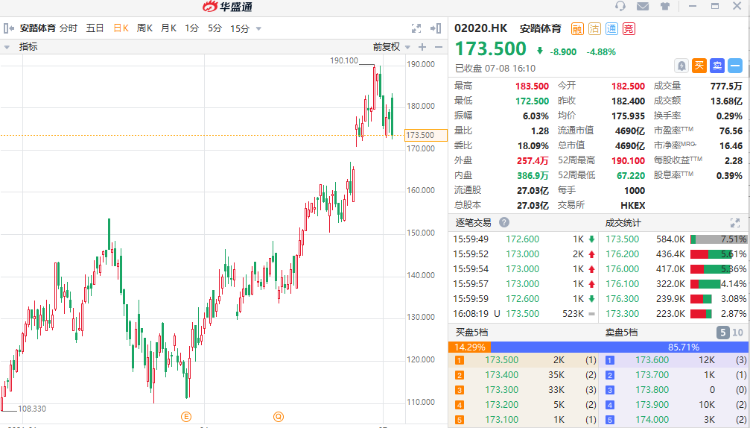Open the dropdown arrow after 15分
The height and width of the screenshot is (428, 750).
click(x=259, y=29)
